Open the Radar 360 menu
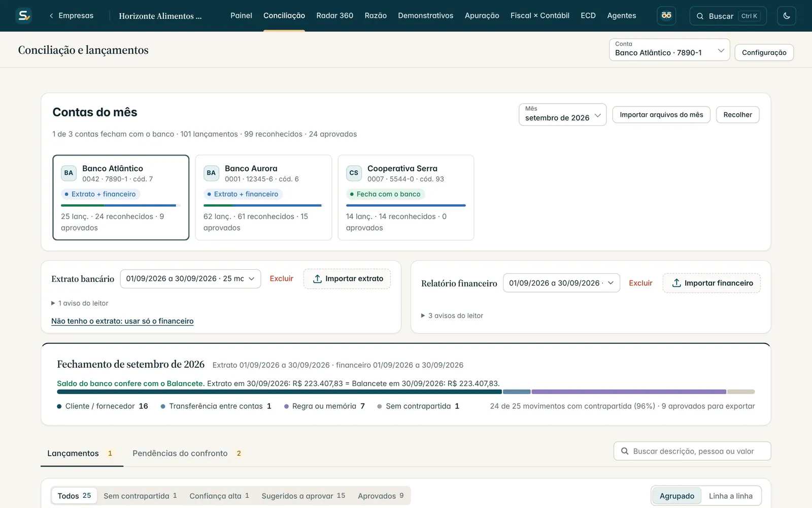 click(334, 16)
